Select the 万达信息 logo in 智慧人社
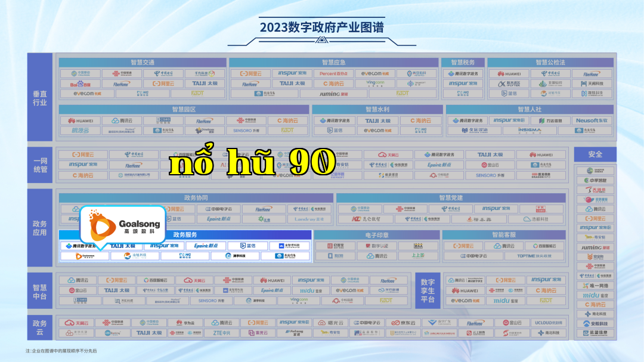644x362 pixels. click(x=550, y=120)
